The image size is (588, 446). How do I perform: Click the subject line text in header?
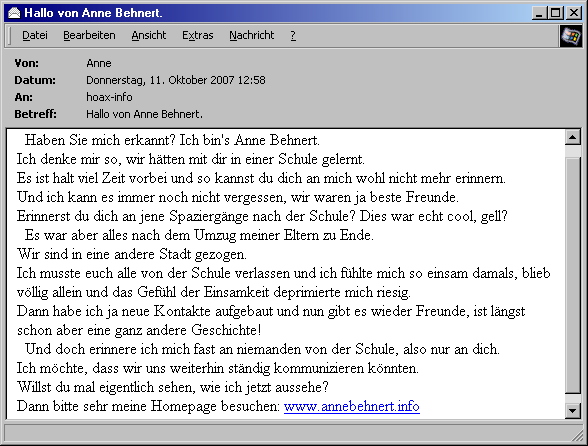pyautogui.click(x=144, y=114)
